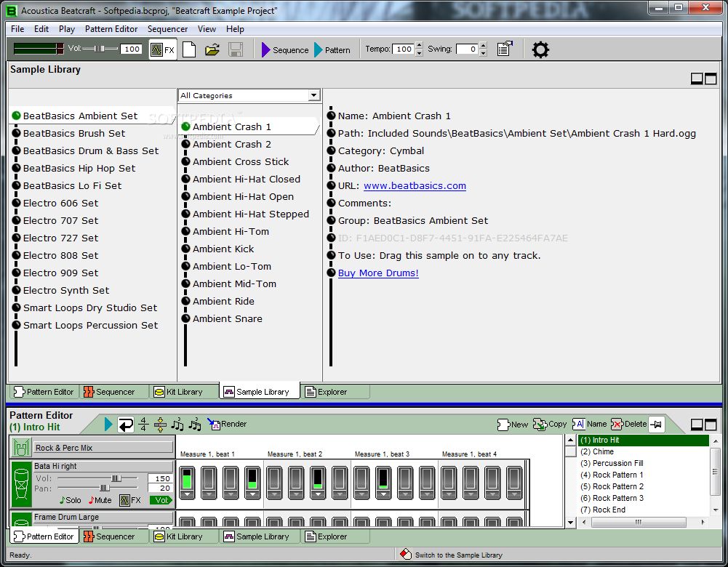This screenshot has height=567, width=728.
Task: Toggle second step of Measure 1, beat 3
Action: 383,478
